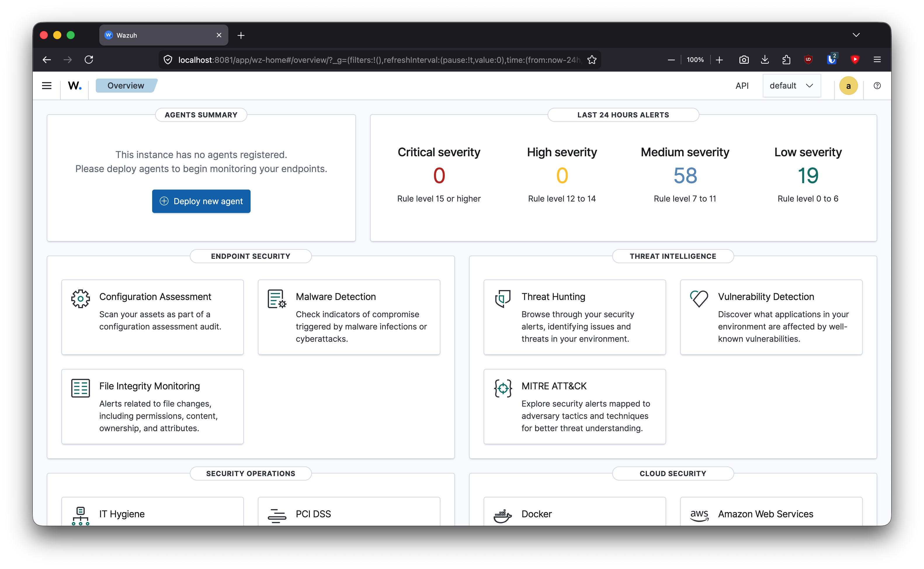This screenshot has width=924, height=569.
Task: Take a screenshot with camera icon
Action: [x=744, y=60]
